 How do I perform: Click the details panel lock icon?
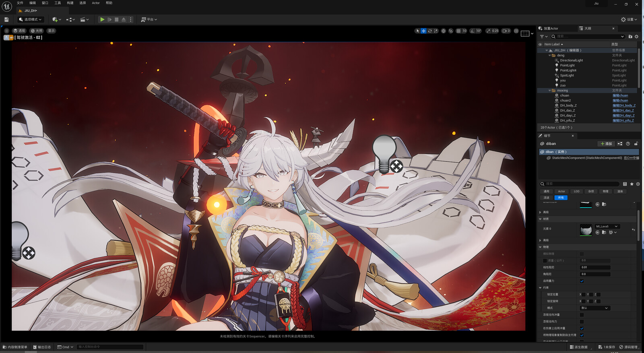click(x=636, y=144)
